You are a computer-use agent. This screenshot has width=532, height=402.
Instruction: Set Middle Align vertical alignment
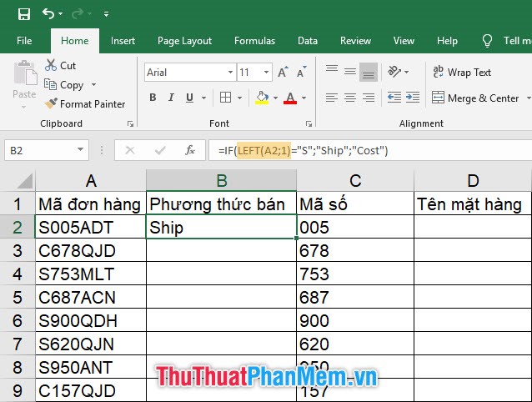pos(350,72)
